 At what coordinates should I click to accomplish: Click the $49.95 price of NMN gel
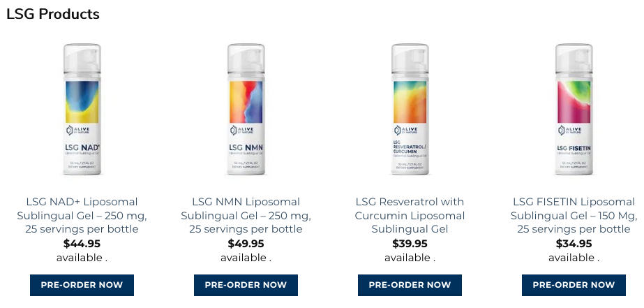coord(246,244)
